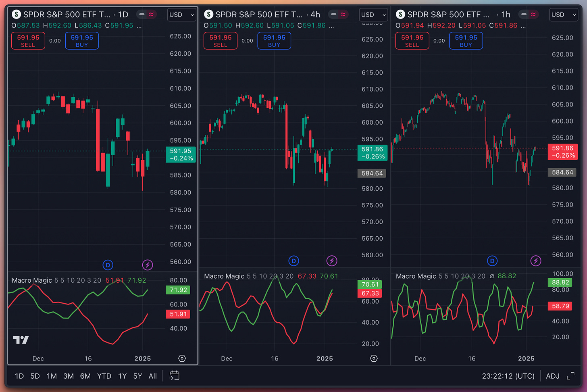The height and width of the screenshot is (392, 587).
Task: Click the pink approximation icon on 1h chart header
Action: point(533,15)
